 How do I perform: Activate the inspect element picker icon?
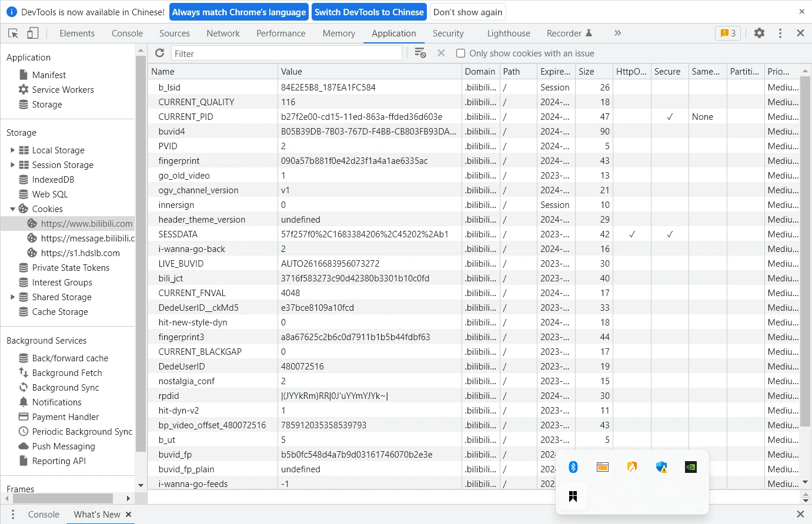point(13,33)
